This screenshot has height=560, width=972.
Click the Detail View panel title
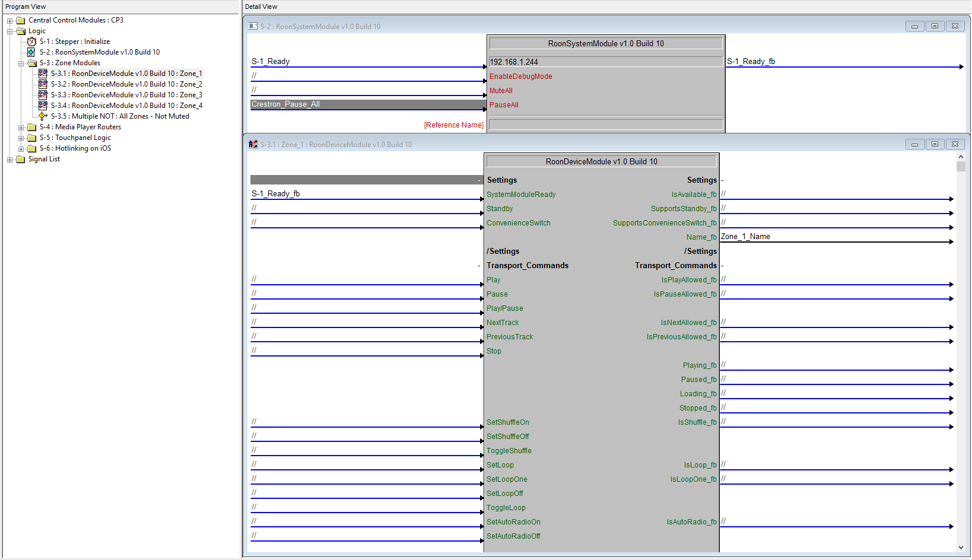coord(261,7)
